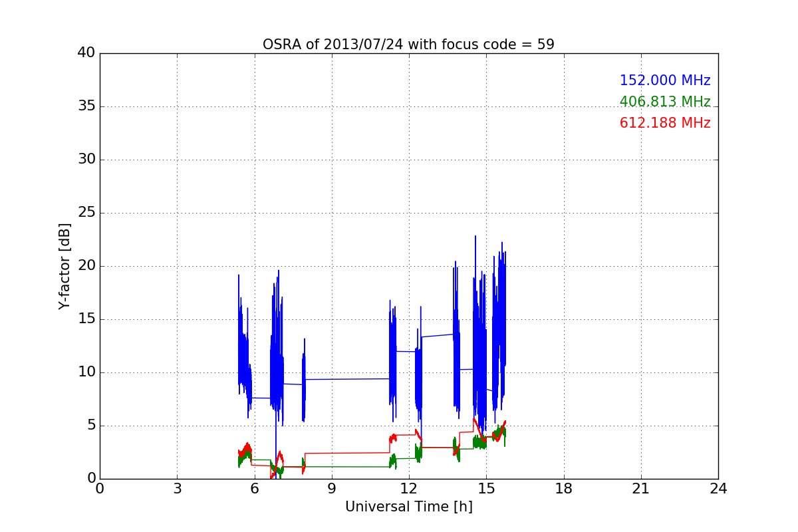Screen dimensions: 798x532
Task: Click x-axis tick label 6
Action: [x=254, y=489]
